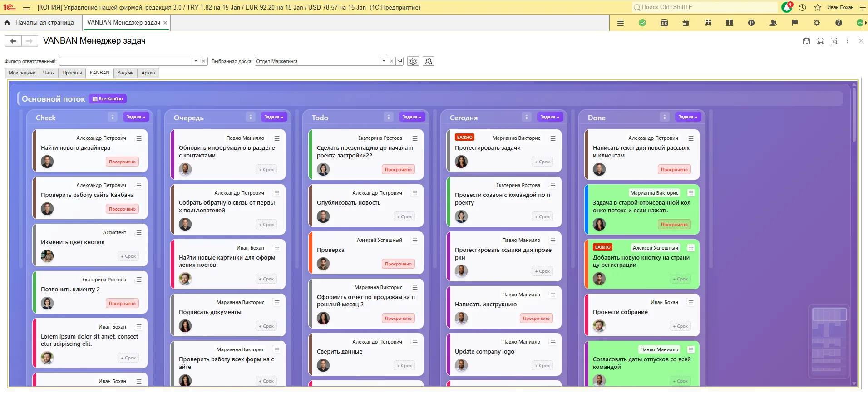The width and height of the screenshot is (868, 393).
Task: Add a task to Check column
Action: click(136, 117)
